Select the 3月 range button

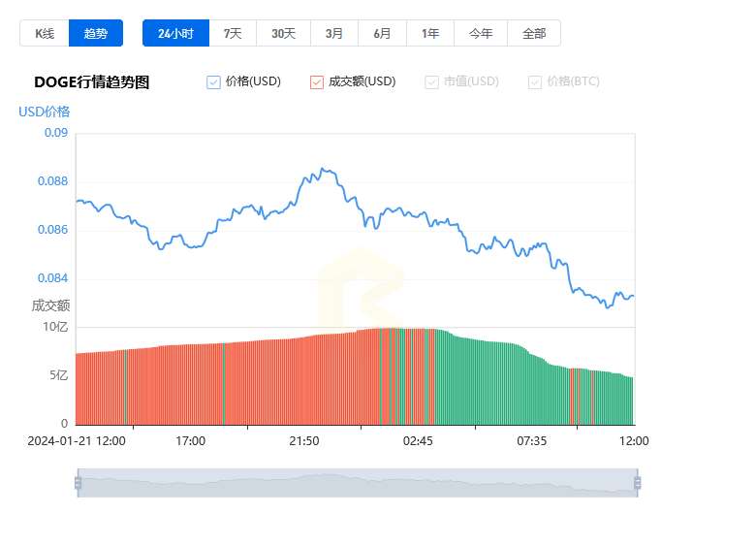click(x=334, y=33)
